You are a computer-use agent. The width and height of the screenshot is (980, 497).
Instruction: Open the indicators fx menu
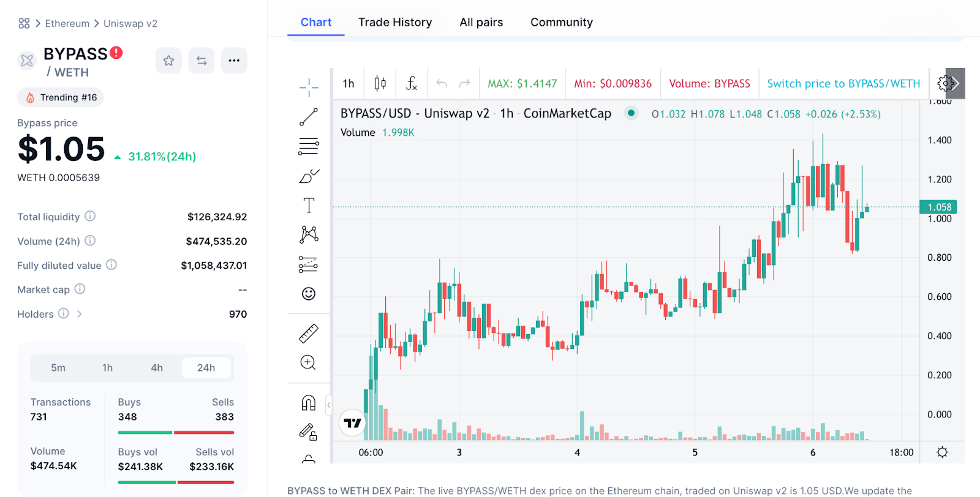pyautogui.click(x=412, y=83)
